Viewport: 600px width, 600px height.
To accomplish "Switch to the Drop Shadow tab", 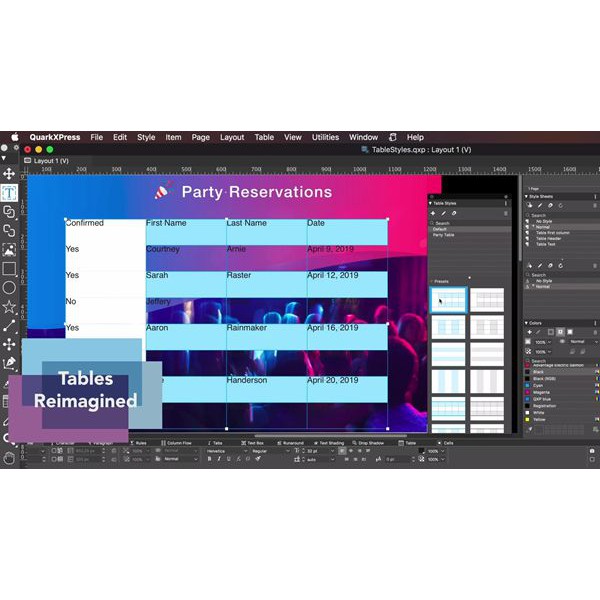I will 366,442.
